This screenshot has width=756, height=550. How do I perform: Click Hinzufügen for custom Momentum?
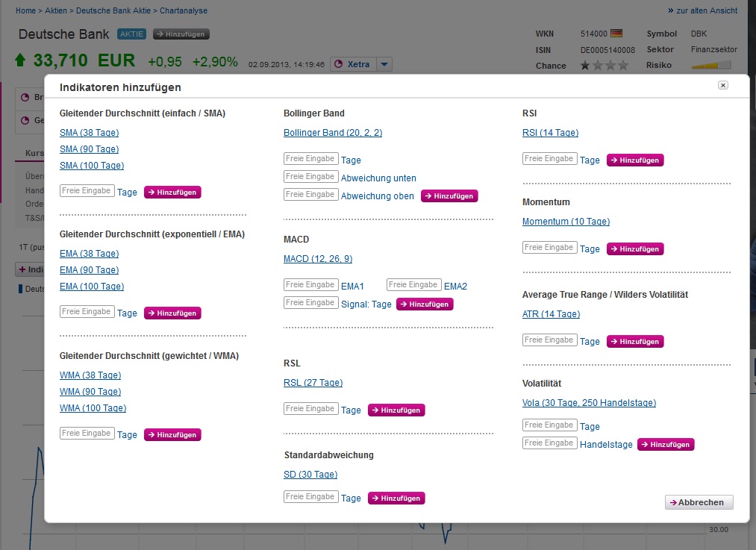[635, 249]
